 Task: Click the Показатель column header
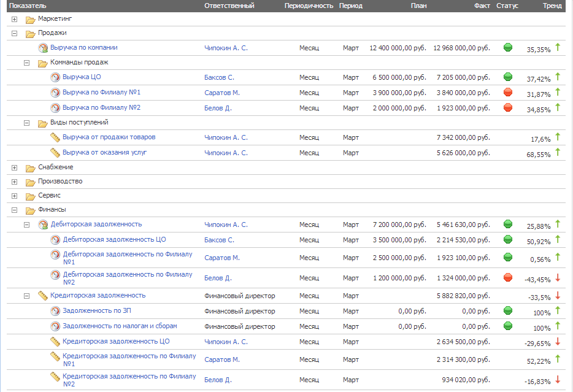point(28,6)
